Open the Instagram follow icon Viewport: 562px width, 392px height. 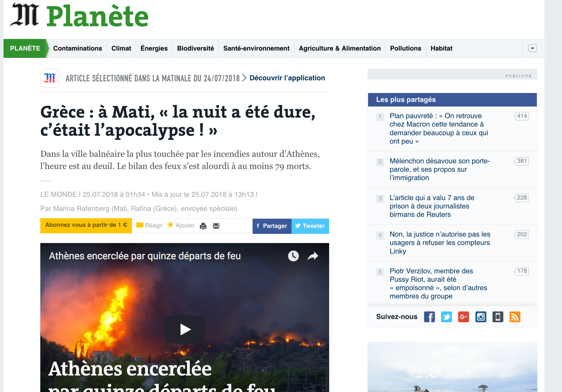click(x=481, y=317)
